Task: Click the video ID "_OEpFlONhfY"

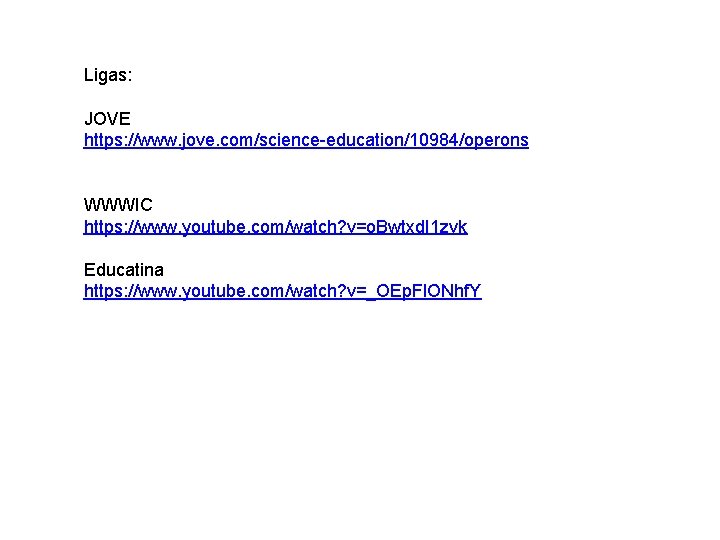Action: pyautogui.click(x=424, y=291)
